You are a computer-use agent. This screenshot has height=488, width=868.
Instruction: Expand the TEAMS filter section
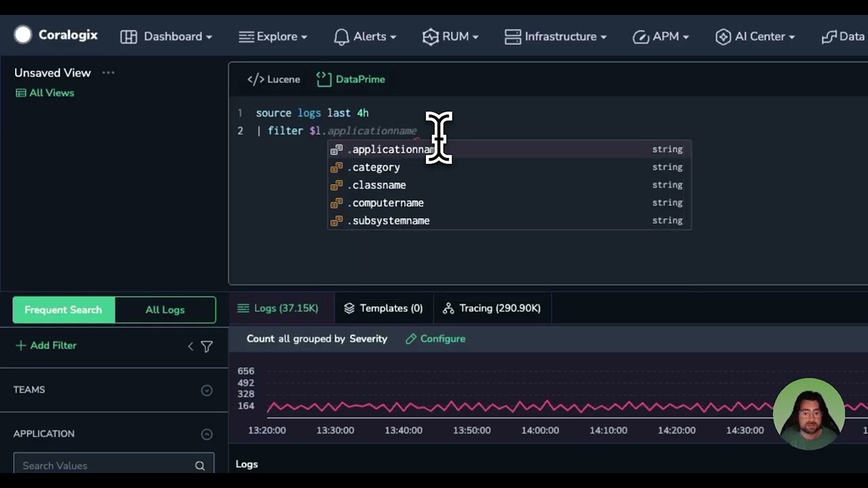[x=207, y=390]
